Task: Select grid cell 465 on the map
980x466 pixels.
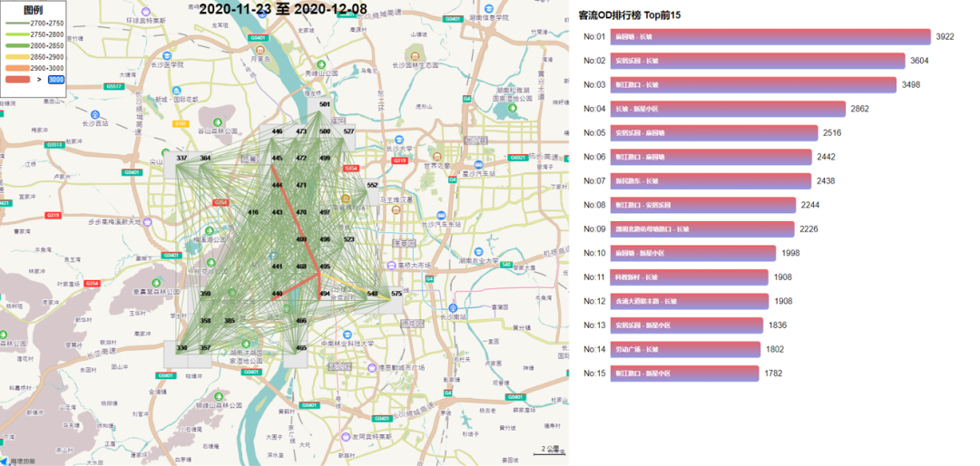Action: click(301, 347)
